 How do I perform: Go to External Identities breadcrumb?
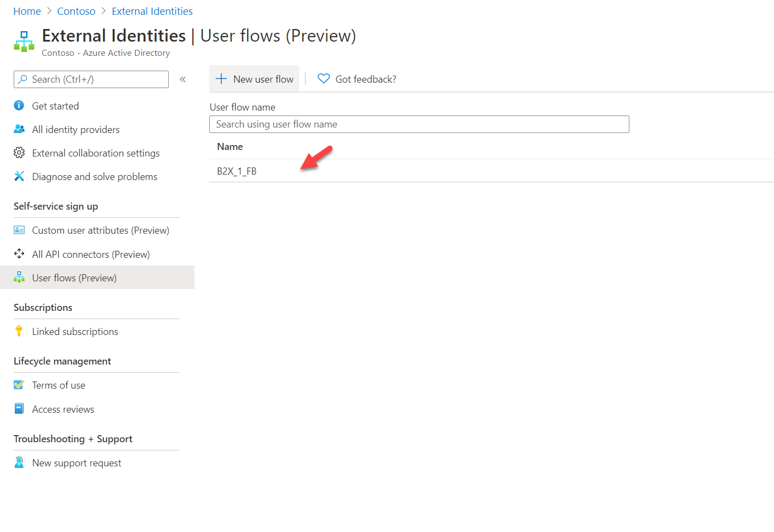pyautogui.click(x=152, y=11)
